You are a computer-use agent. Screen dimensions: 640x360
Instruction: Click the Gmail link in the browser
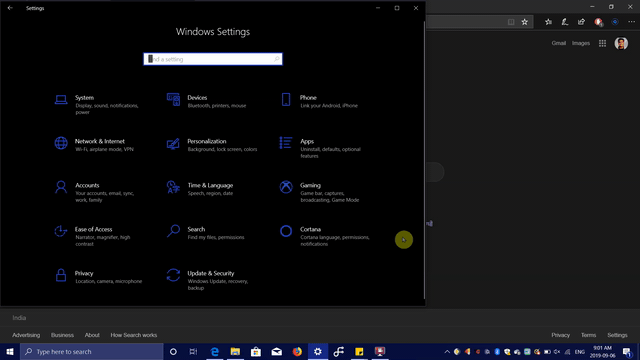click(x=559, y=43)
